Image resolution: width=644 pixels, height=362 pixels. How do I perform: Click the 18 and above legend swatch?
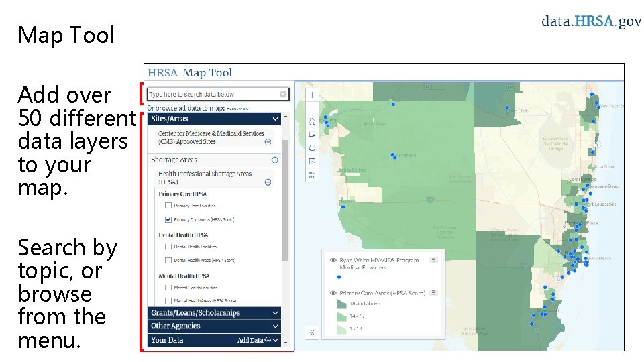(341, 304)
